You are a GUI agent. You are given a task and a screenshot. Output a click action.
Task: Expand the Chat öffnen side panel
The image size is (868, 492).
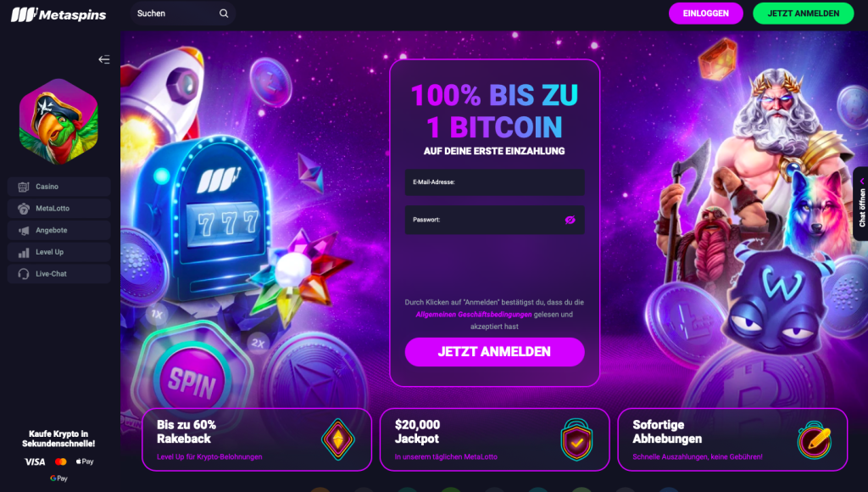pyautogui.click(x=861, y=204)
